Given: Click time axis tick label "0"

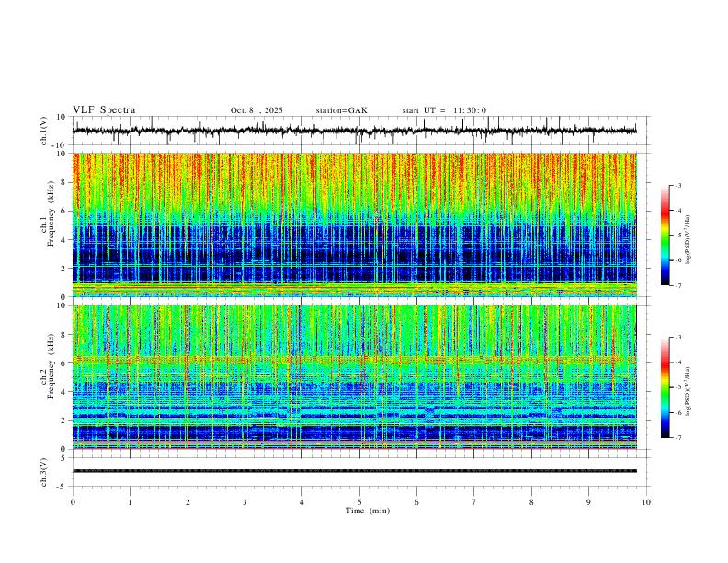Looking at the screenshot, I should (73, 502).
